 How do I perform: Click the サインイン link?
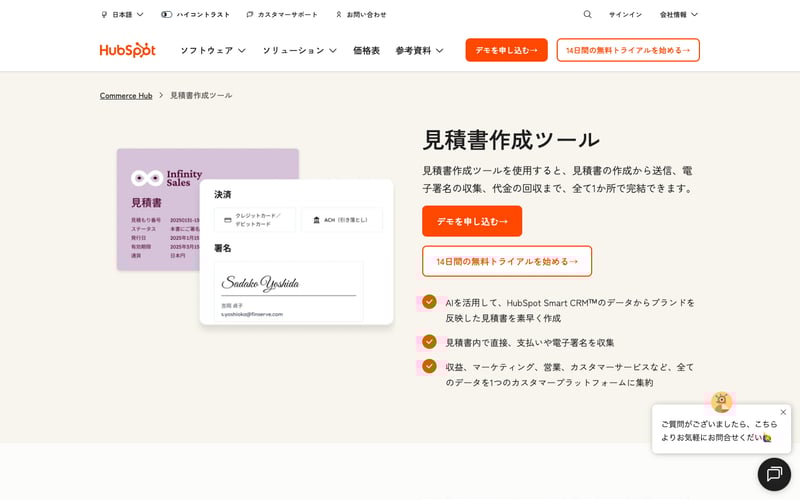[x=625, y=15]
